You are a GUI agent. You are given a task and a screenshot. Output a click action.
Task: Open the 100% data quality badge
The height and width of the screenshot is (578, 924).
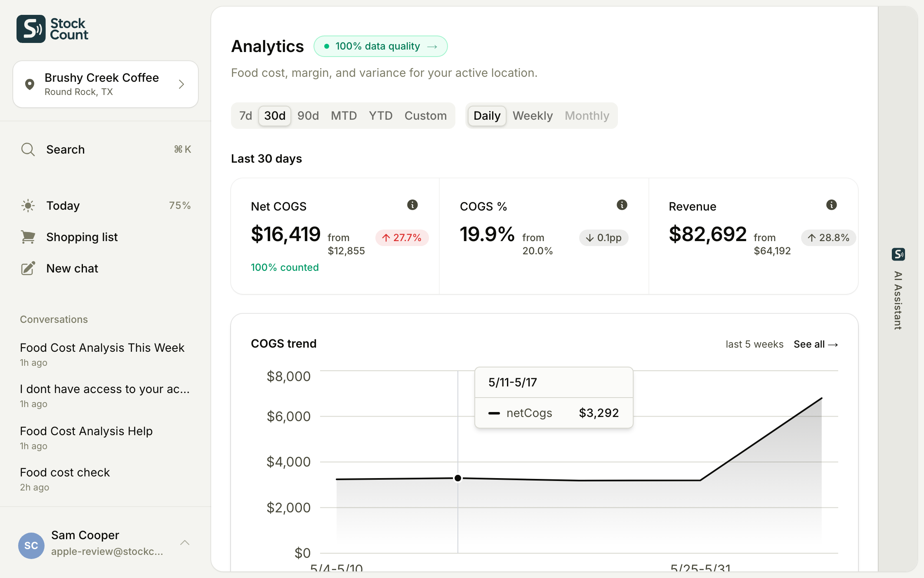tap(380, 46)
